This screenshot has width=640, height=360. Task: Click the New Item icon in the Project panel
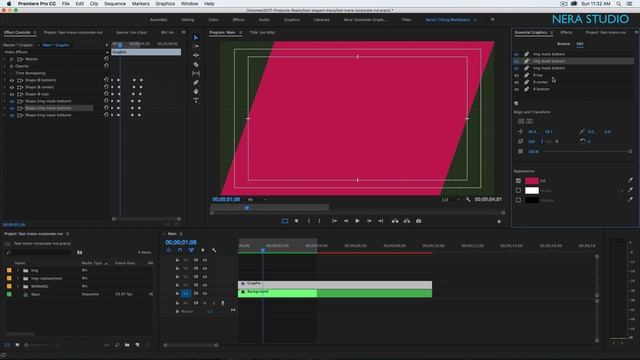click(x=137, y=345)
